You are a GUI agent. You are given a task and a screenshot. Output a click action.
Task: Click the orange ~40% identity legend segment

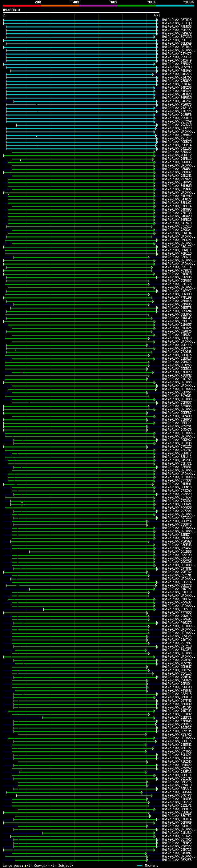coord(61,6)
